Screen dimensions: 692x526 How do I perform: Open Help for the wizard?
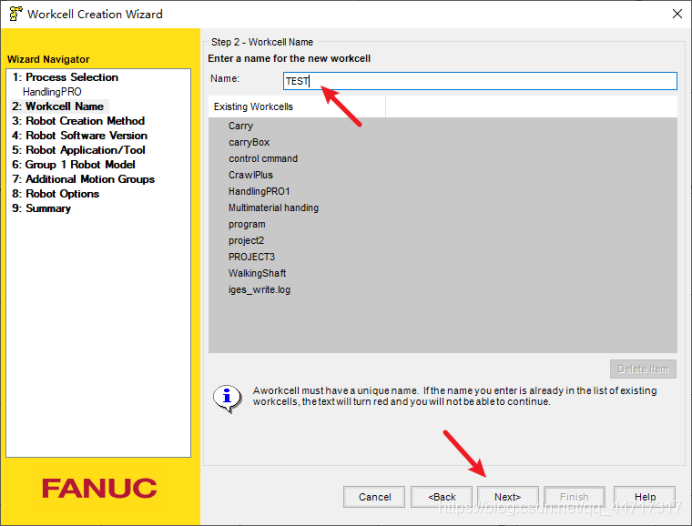pyautogui.click(x=645, y=497)
